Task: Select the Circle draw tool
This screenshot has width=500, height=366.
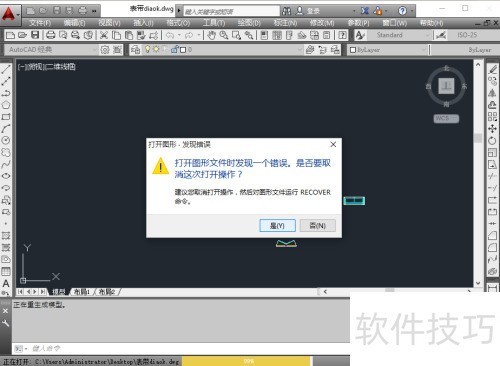Action: click(6, 140)
